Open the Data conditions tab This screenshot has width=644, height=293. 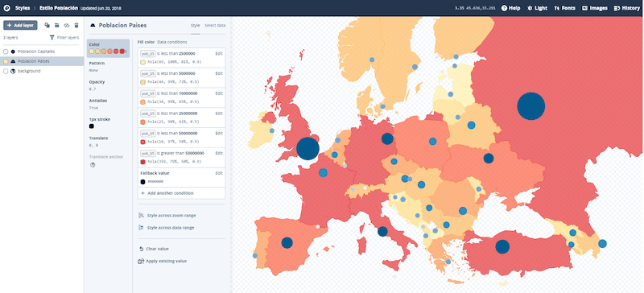[x=172, y=42]
